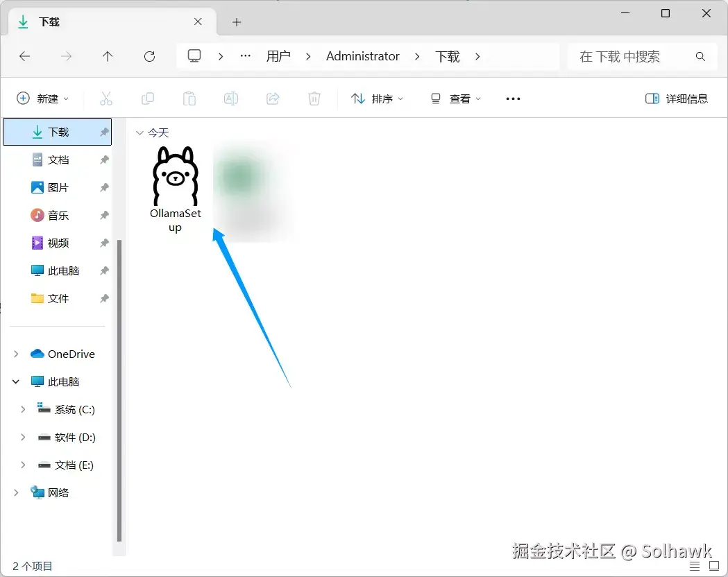The image size is (728, 577).
Task: Open 视频 in quick access
Action: coord(58,243)
